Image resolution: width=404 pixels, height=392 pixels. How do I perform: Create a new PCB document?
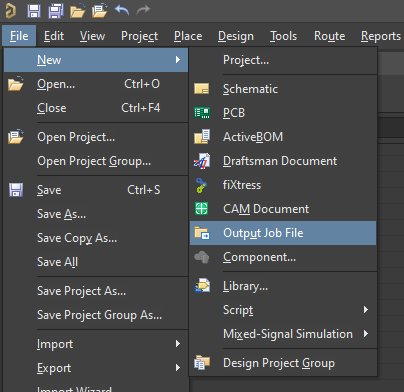(283, 113)
